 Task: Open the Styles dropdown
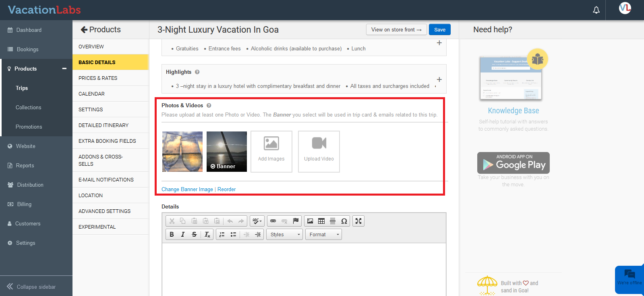click(285, 234)
